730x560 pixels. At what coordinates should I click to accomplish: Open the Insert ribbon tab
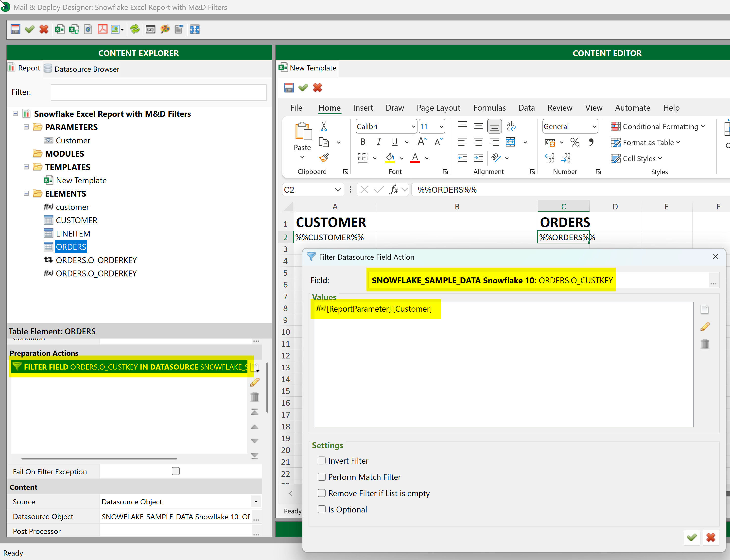pyautogui.click(x=363, y=108)
